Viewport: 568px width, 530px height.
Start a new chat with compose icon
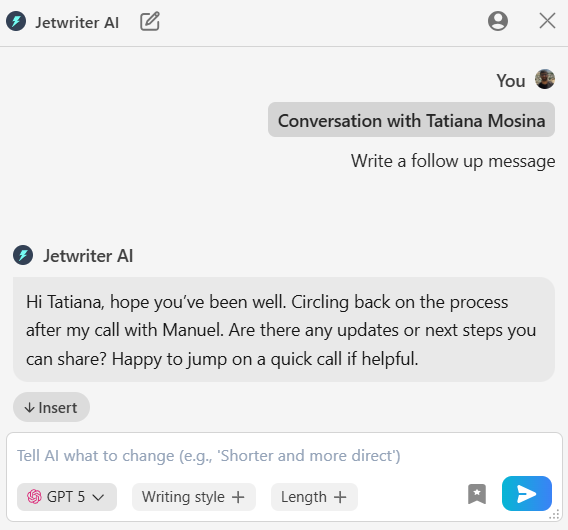click(x=150, y=21)
